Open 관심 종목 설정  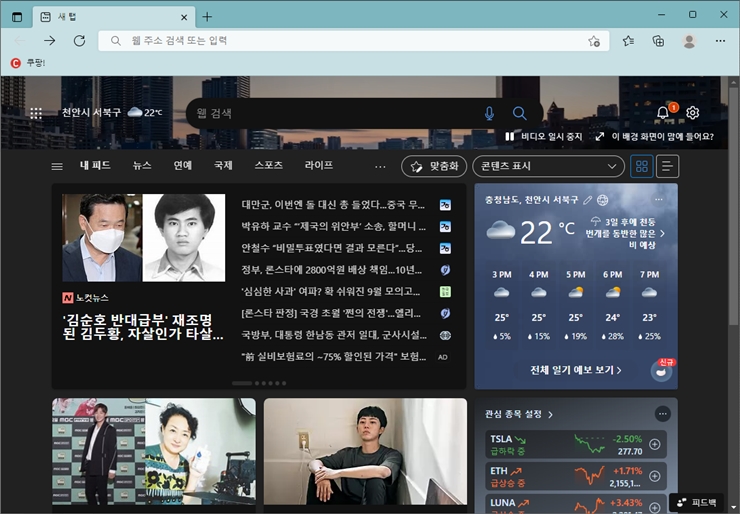coord(519,414)
